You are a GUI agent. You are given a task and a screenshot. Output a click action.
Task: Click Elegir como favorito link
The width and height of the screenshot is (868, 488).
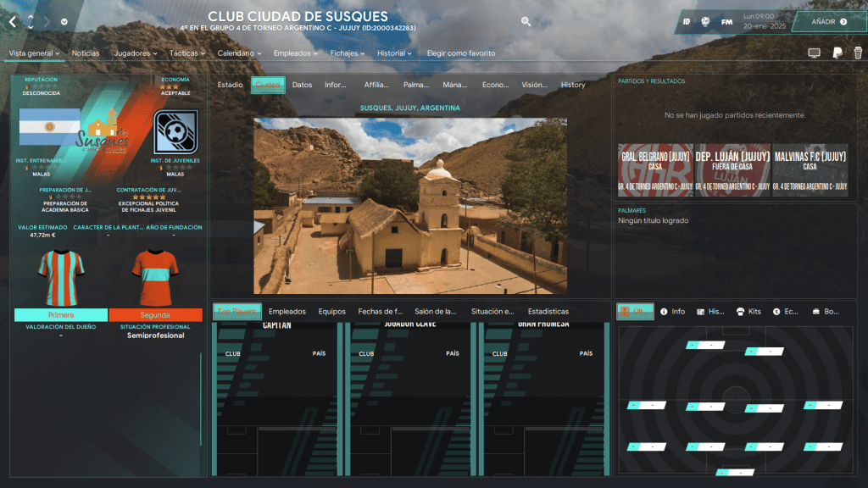pos(461,53)
